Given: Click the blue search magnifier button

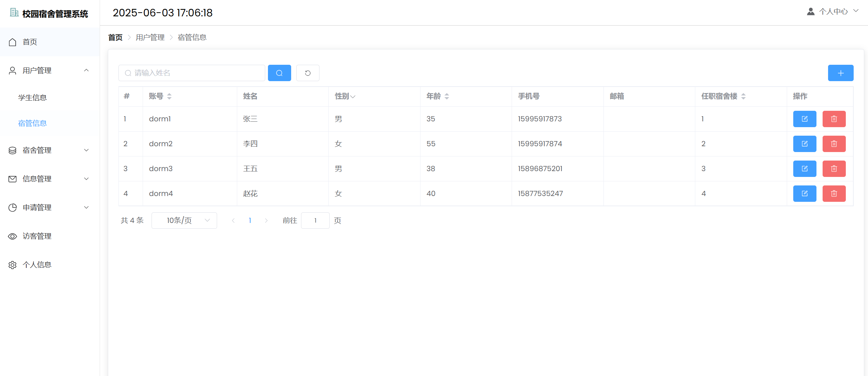Looking at the screenshot, I should tap(279, 73).
